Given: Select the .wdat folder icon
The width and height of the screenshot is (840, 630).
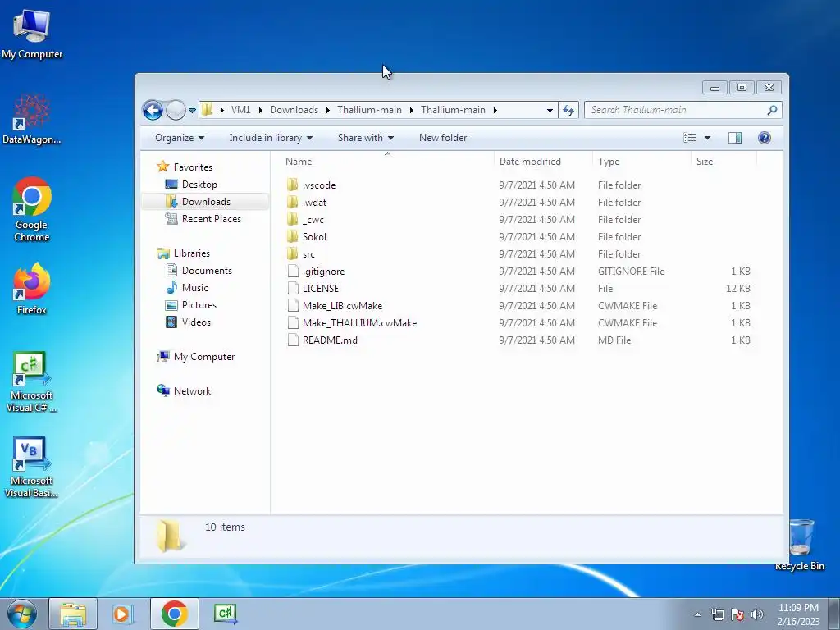Looking at the screenshot, I should [293, 202].
